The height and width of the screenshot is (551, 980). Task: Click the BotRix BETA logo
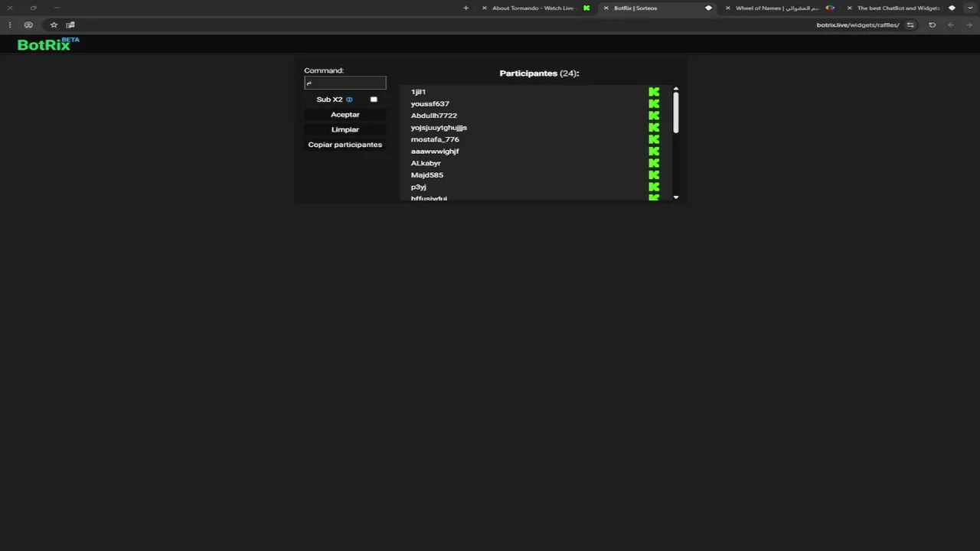48,44
